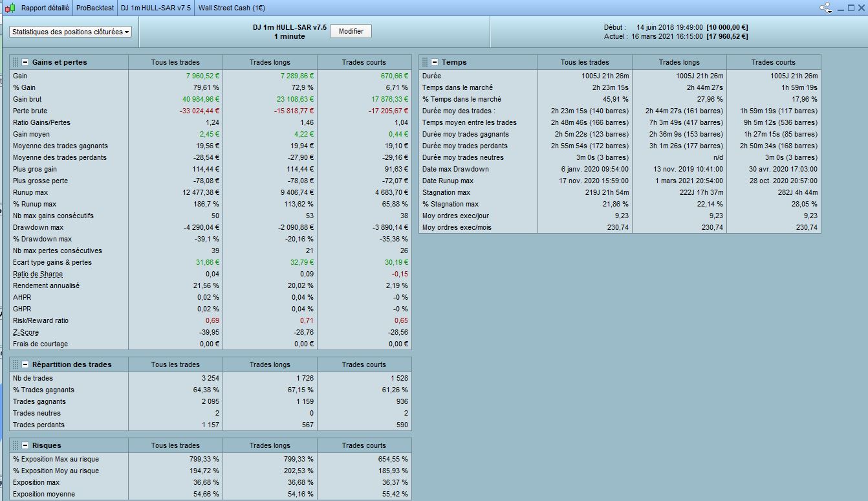Click the start date '14 juin 2018 19:49:00'

click(669, 27)
